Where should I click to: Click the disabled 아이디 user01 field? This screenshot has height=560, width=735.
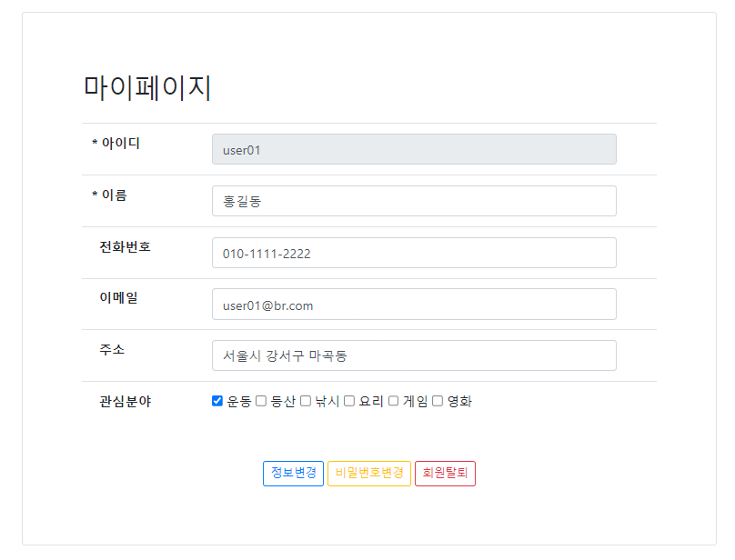tap(415, 149)
